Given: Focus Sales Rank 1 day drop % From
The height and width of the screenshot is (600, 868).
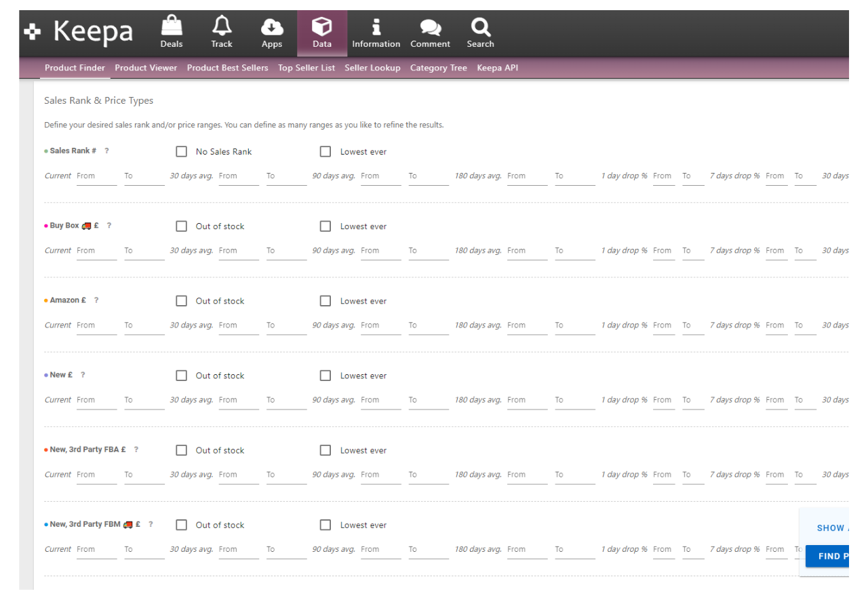Looking at the screenshot, I should click(x=664, y=176).
